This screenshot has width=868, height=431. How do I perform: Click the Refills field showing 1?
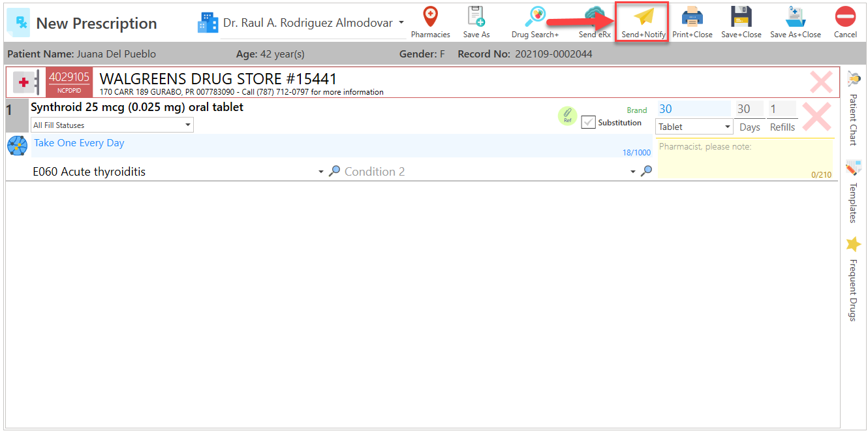(782, 109)
